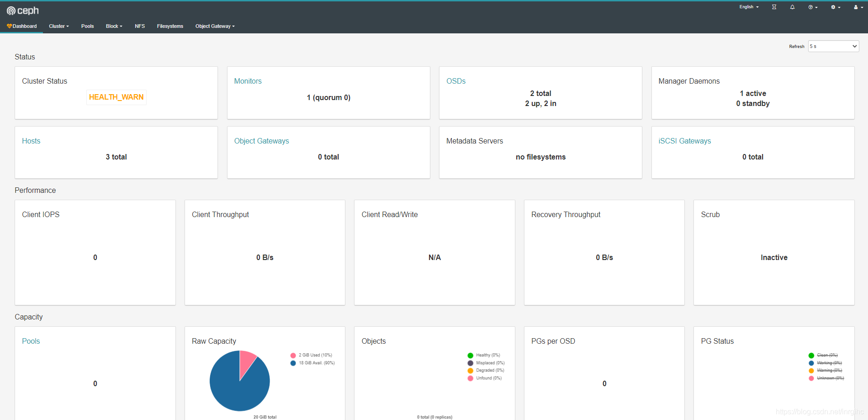Open notifications via the bell icon
Screen dimensions: 868x420
click(x=792, y=7)
